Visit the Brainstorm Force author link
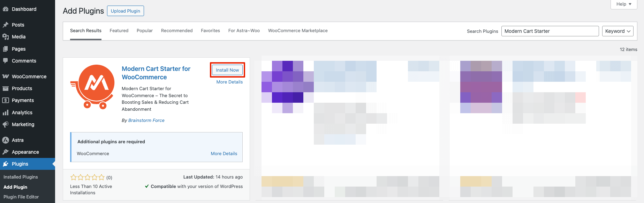Viewport: 644px width, 203px height. pos(146,121)
